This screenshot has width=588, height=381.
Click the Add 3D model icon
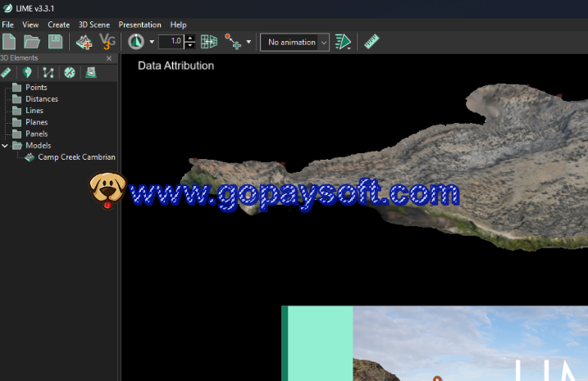(x=84, y=41)
